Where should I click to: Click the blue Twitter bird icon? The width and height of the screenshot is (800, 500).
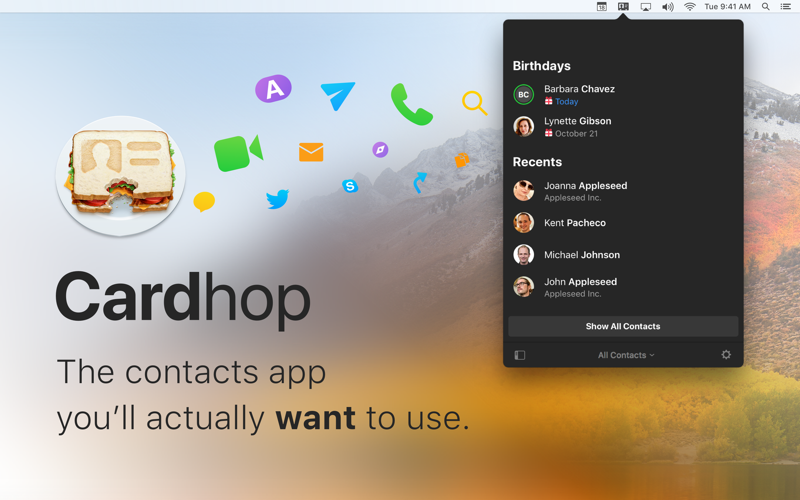(278, 199)
